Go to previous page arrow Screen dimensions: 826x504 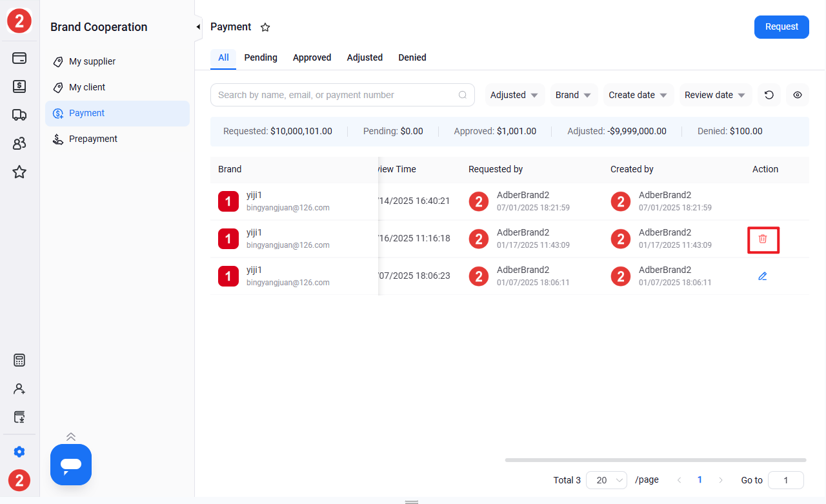(679, 480)
